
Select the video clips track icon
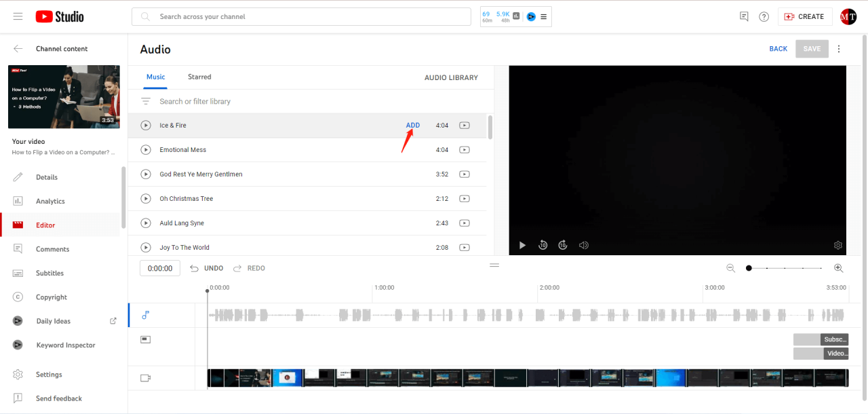click(x=145, y=378)
